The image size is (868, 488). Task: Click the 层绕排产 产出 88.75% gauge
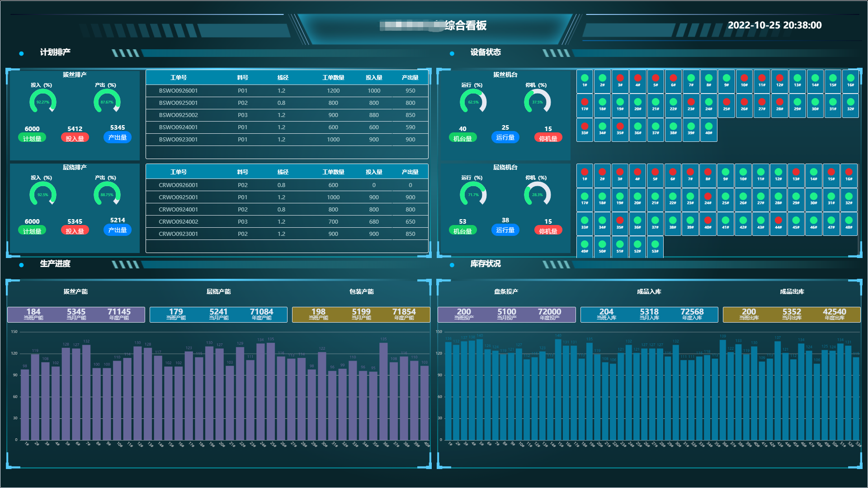pyautogui.click(x=107, y=194)
